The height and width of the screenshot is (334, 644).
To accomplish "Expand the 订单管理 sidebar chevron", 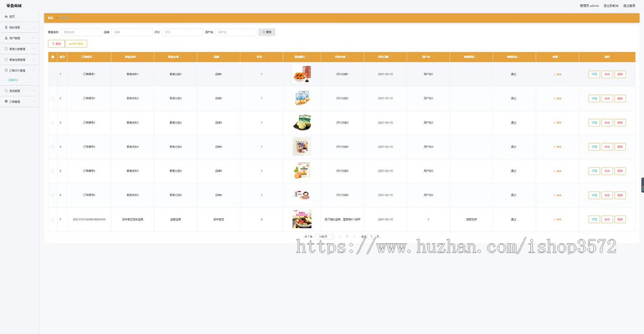I will click(34, 102).
